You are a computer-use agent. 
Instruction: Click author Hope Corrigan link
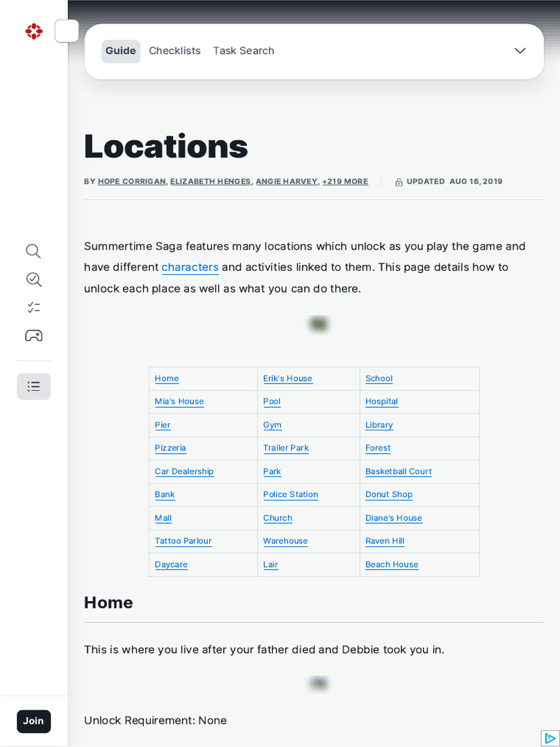pos(132,182)
